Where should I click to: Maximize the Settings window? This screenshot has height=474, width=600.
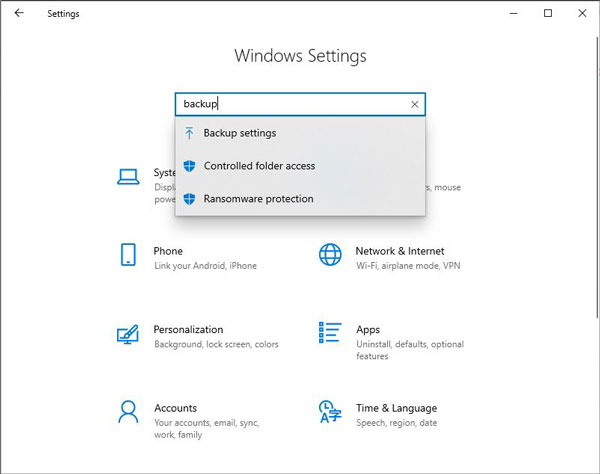click(548, 13)
